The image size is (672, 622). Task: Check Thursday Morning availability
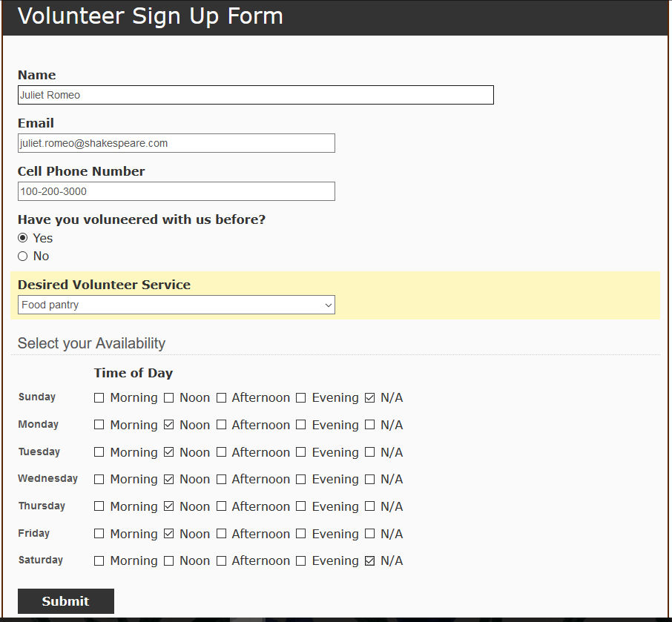tap(99, 507)
